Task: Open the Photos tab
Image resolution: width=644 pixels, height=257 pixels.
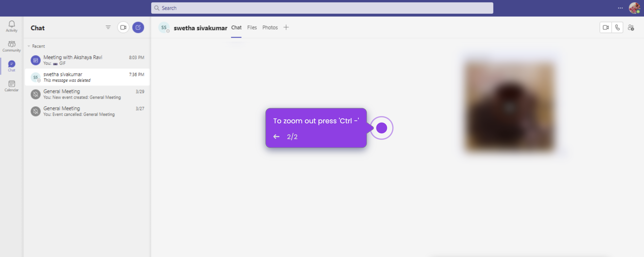Action: click(270, 28)
